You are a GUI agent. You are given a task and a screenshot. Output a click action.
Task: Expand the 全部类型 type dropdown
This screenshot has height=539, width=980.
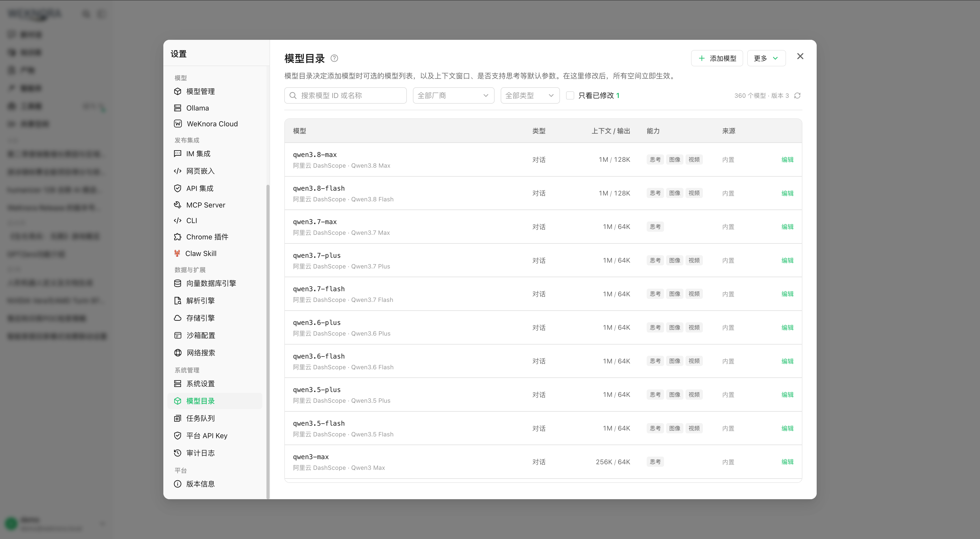coord(530,95)
